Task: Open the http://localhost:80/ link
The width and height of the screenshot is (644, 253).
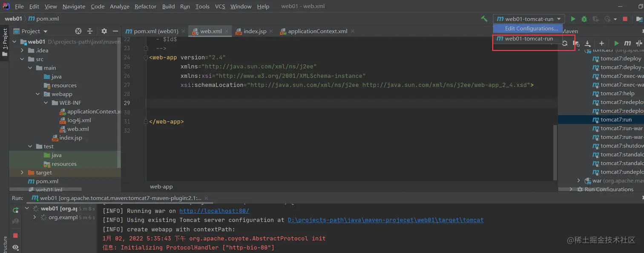Action: [x=214, y=211]
